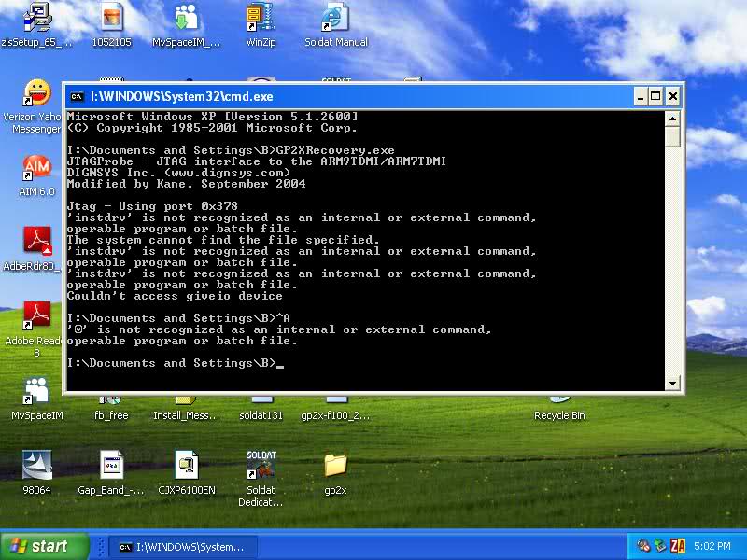Screen dimensions: 747x560
Task: Select the gp2x folder on desktop
Action: (335, 465)
